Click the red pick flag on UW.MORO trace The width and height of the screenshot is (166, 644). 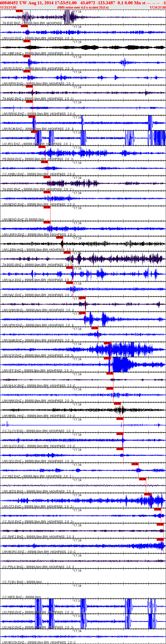160,540
